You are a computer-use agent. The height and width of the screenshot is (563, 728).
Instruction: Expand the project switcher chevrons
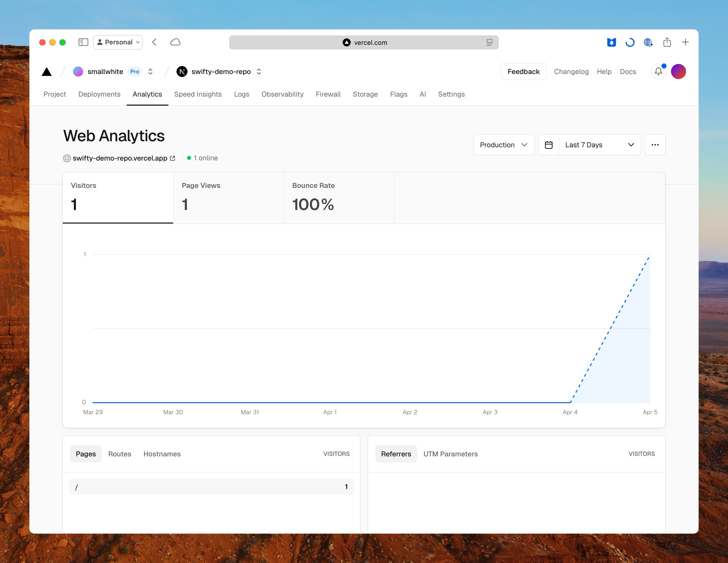(259, 72)
